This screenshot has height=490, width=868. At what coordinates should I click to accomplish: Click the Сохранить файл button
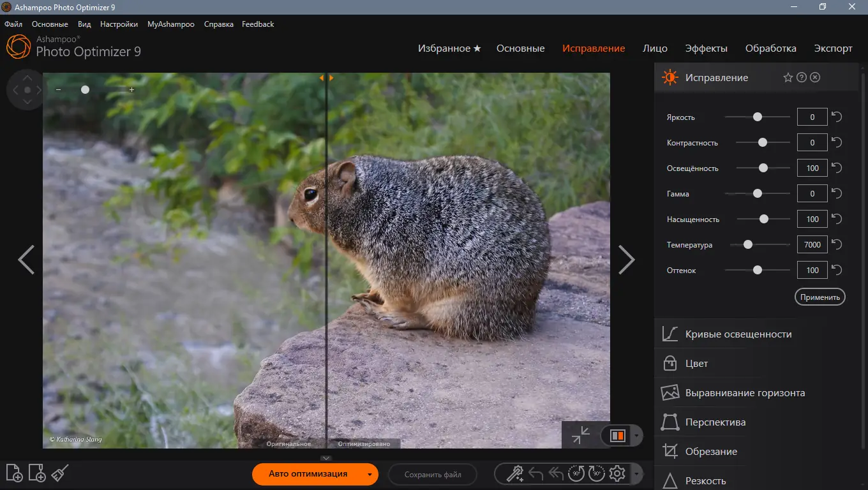(x=433, y=475)
